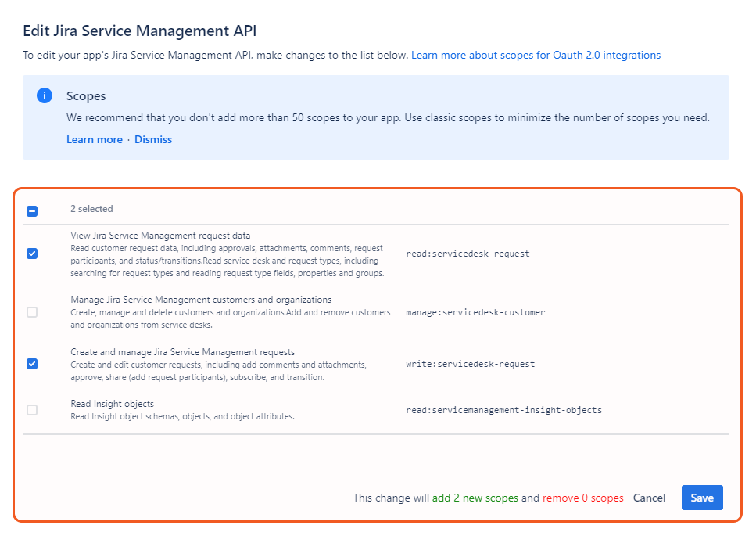Click the 'remove 0 scopes' text
The height and width of the screenshot is (543, 756).
click(x=583, y=498)
